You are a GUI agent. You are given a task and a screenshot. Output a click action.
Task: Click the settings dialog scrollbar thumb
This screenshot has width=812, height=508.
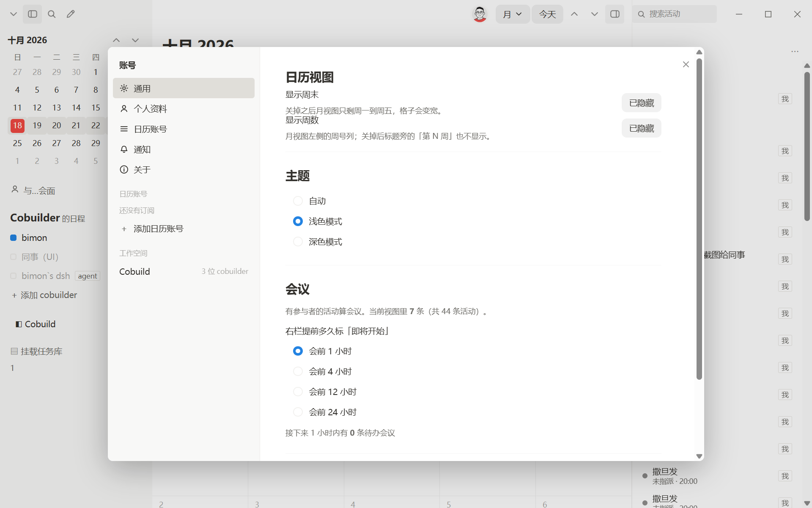click(699, 218)
